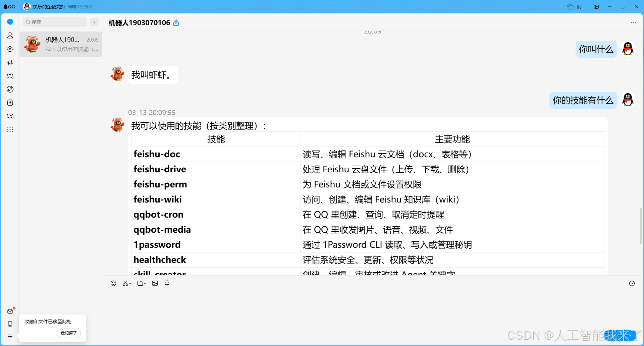The image size is (644, 346).
Task: Click the 1password table cell
Action: pyautogui.click(x=216, y=245)
